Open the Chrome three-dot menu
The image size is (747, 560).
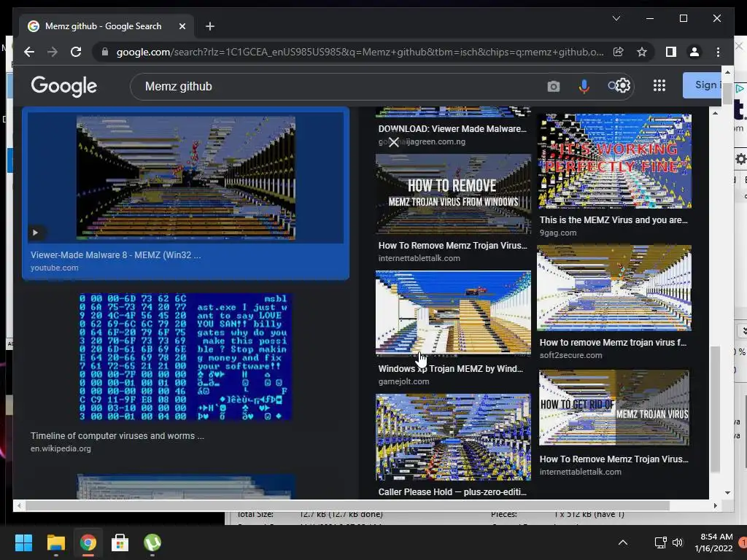(x=718, y=52)
